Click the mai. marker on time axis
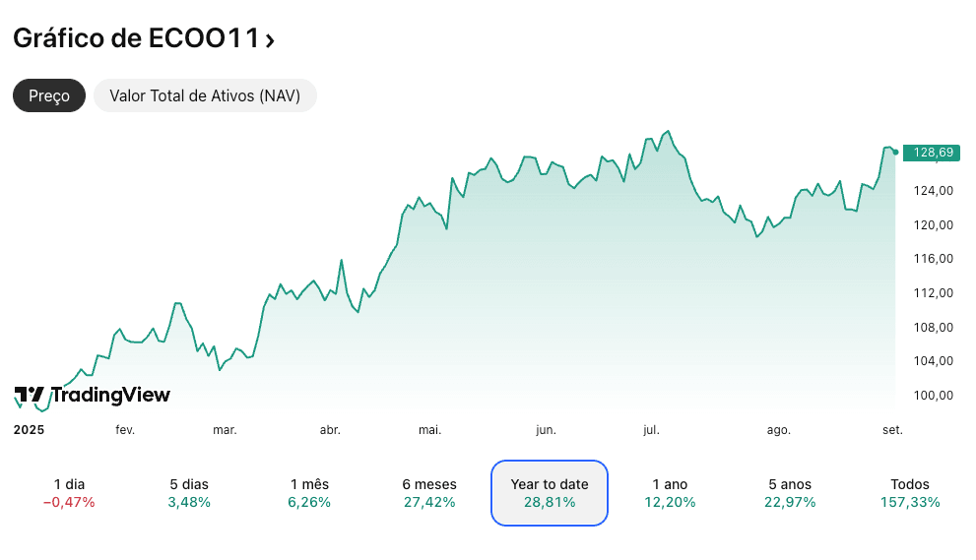The height and width of the screenshot is (560, 976). click(x=430, y=430)
